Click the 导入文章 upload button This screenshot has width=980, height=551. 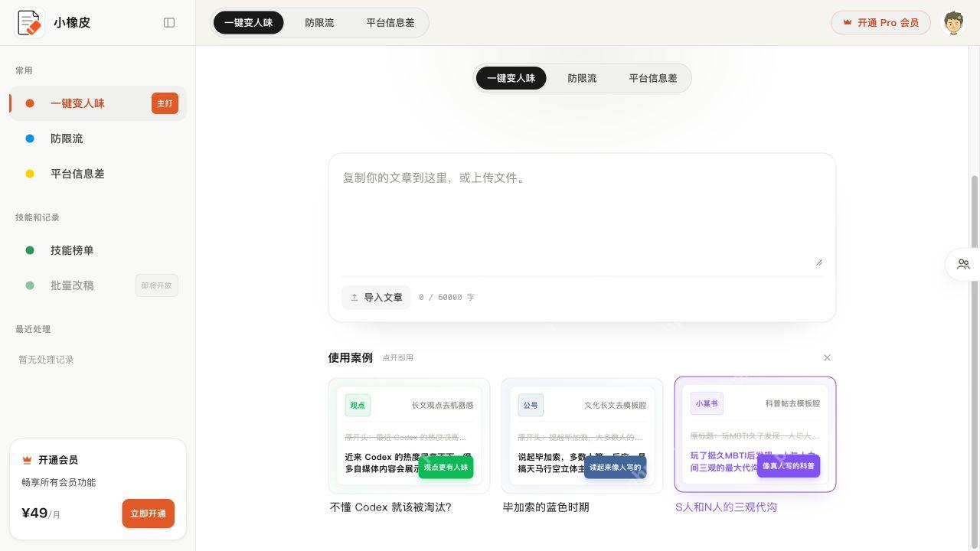pos(376,297)
